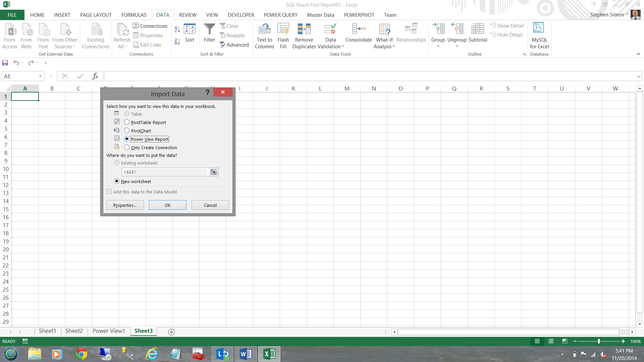Image resolution: width=644 pixels, height=362 pixels.
Task: Choose the Only Create Connection option
Action: (x=127, y=147)
